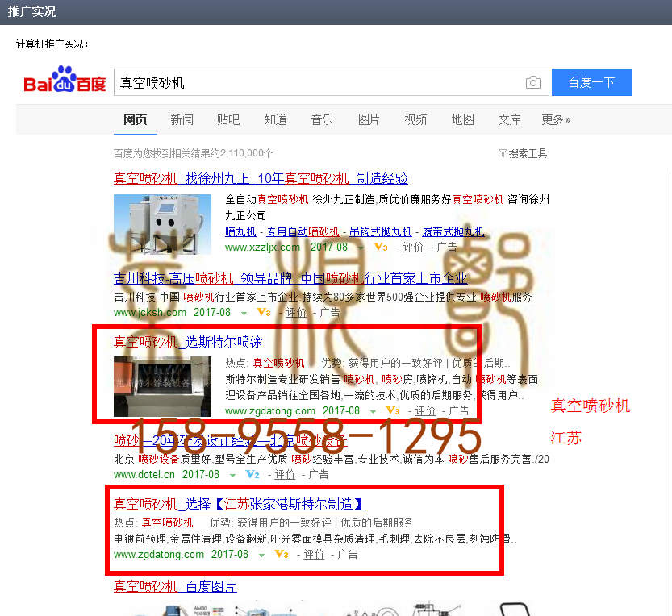The image size is (672, 616).
Task: Click www.jcksh.com URL text
Action: pyautogui.click(x=150, y=312)
